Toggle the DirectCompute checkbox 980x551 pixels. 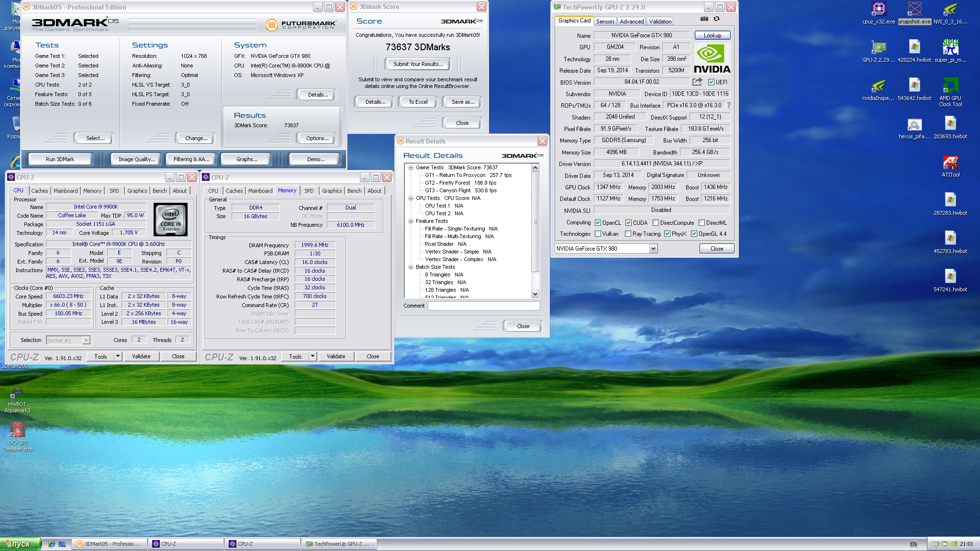656,222
